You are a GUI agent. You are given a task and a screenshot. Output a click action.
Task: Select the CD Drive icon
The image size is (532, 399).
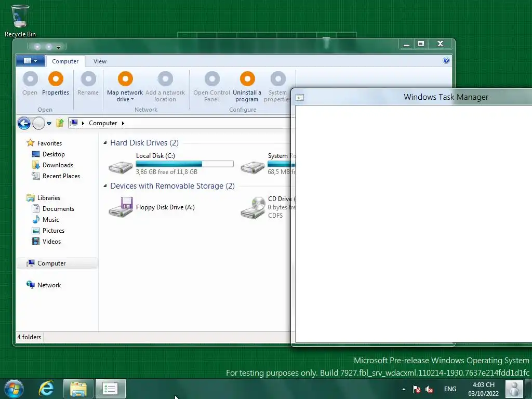point(253,208)
